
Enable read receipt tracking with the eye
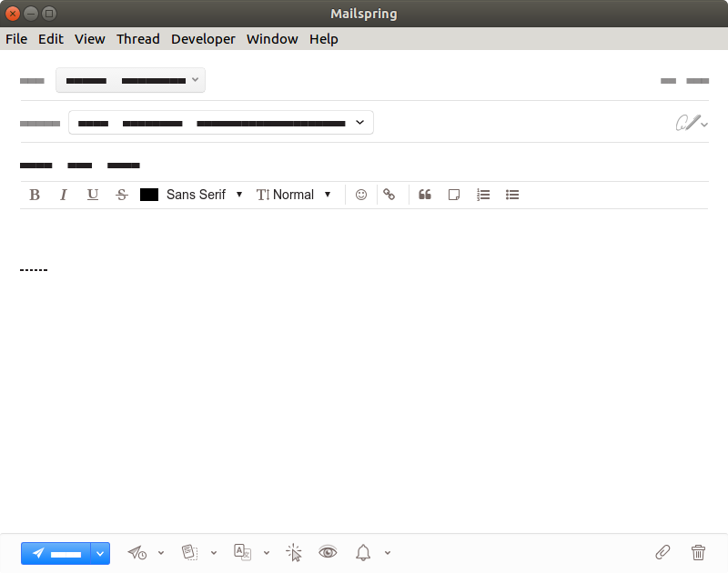(x=328, y=552)
